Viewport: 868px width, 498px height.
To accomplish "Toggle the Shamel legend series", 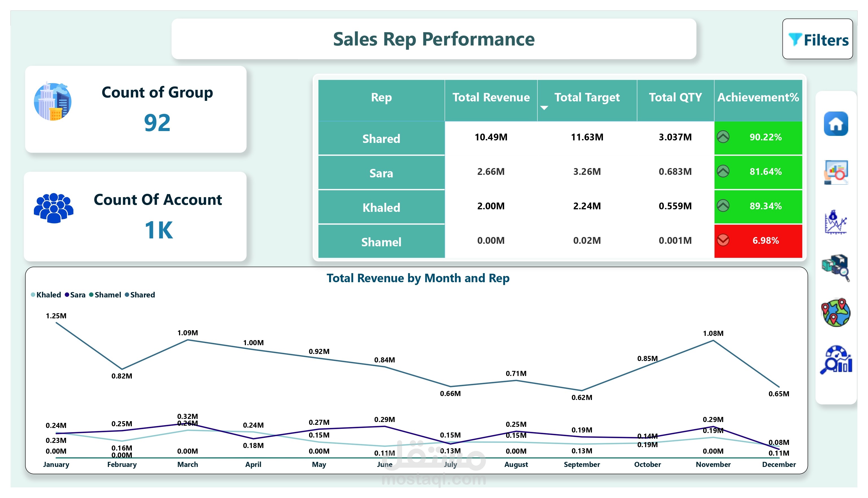I will (x=105, y=295).
